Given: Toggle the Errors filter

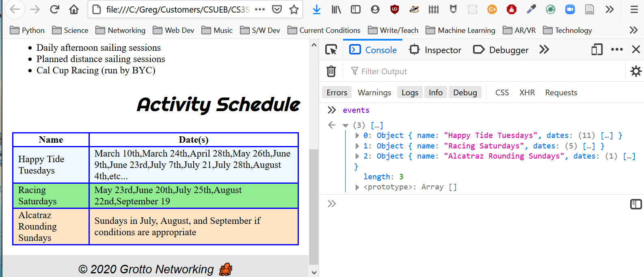Looking at the screenshot, I should point(337,92).
